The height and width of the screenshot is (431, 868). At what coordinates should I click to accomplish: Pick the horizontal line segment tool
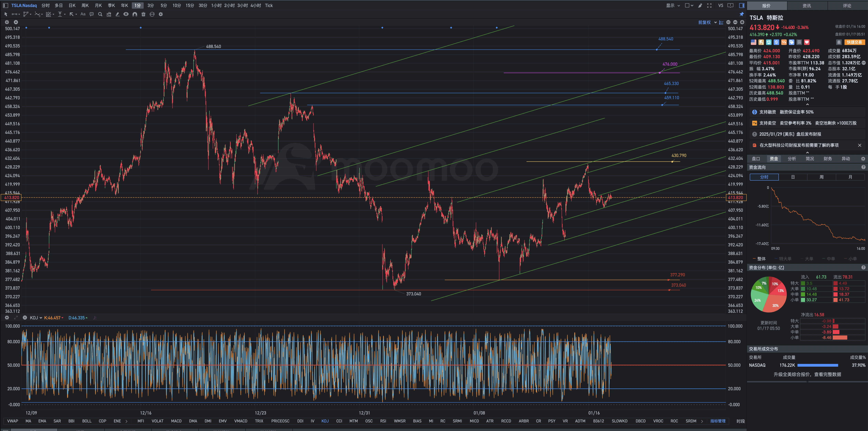[x=15, y=14]
